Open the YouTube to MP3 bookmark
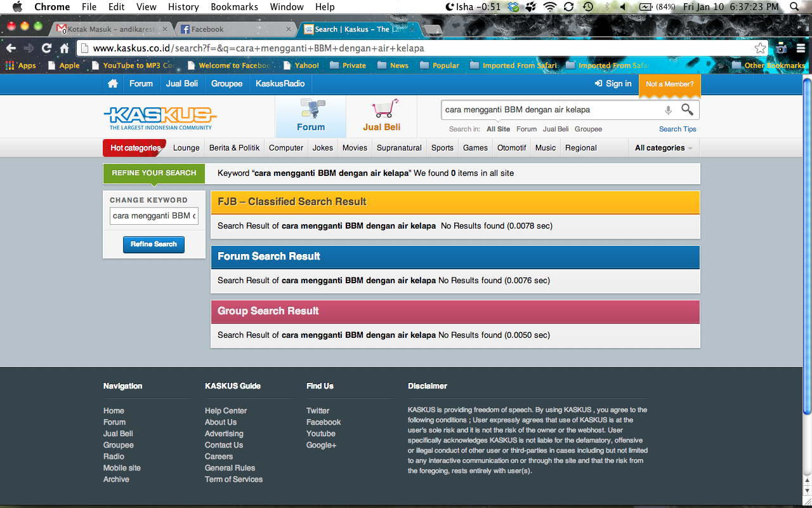This screenshot has width=812, height=508. (x=133, y=65)
